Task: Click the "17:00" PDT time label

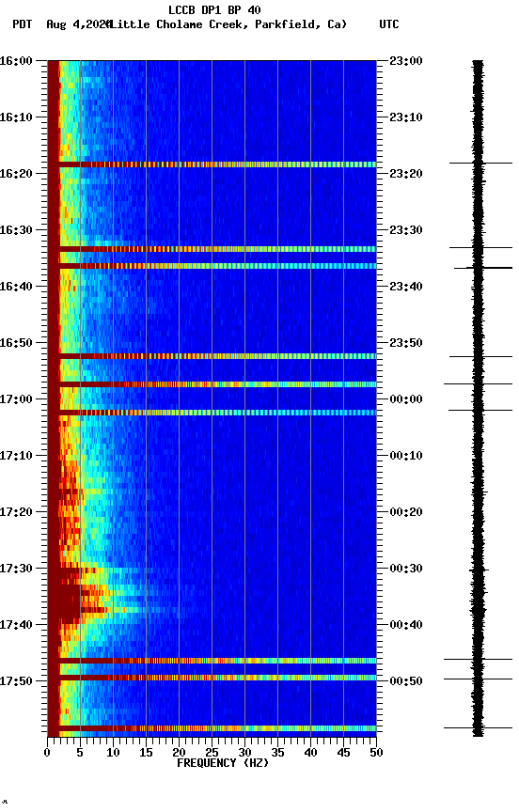Action: pyautogui.click(x=16, y=399)
